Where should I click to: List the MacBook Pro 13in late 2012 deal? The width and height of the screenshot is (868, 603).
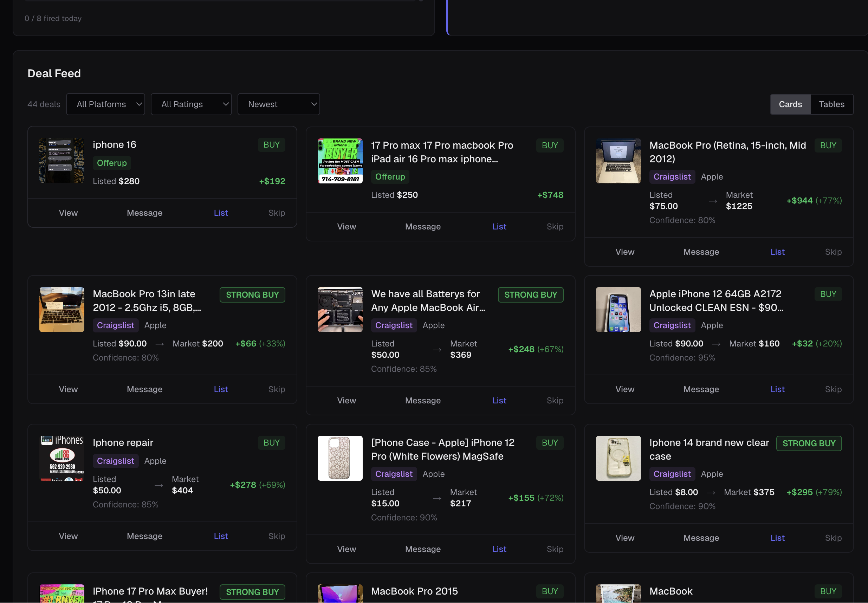coord(221,389)
